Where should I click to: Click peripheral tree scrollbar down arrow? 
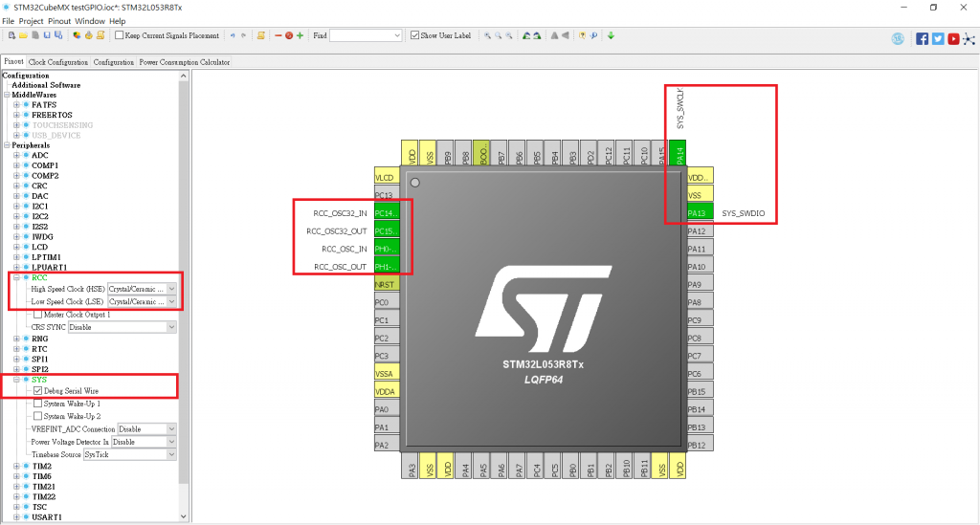[183, 516]
